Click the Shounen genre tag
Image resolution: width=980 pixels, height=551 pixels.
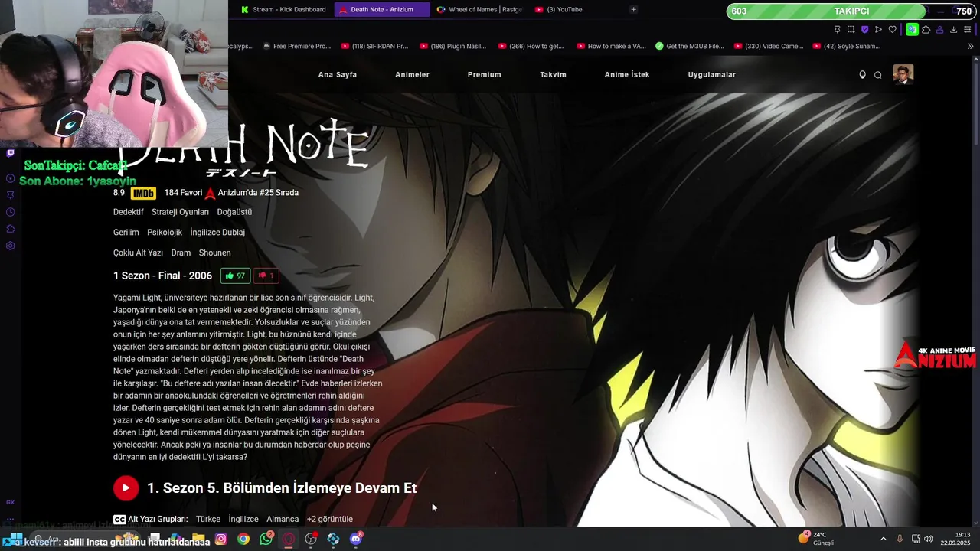coord(214,253)
